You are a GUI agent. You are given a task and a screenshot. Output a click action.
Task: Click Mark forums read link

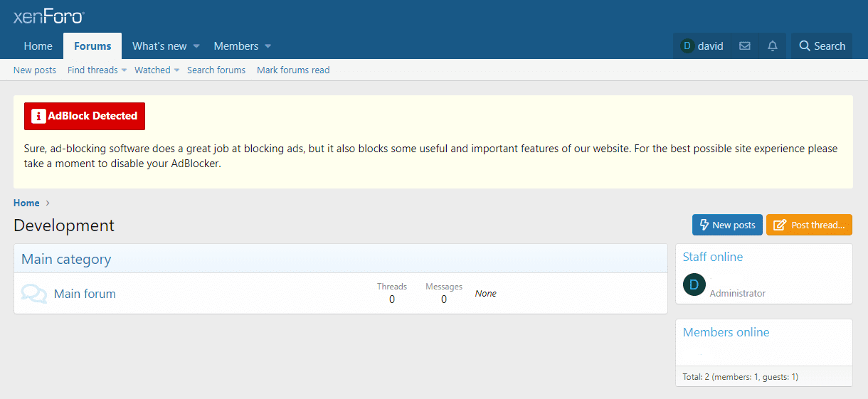point(293,70)
